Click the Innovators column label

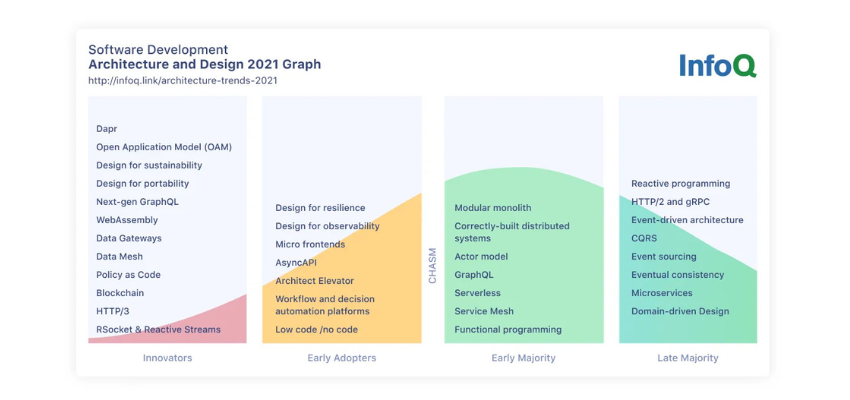167,358
